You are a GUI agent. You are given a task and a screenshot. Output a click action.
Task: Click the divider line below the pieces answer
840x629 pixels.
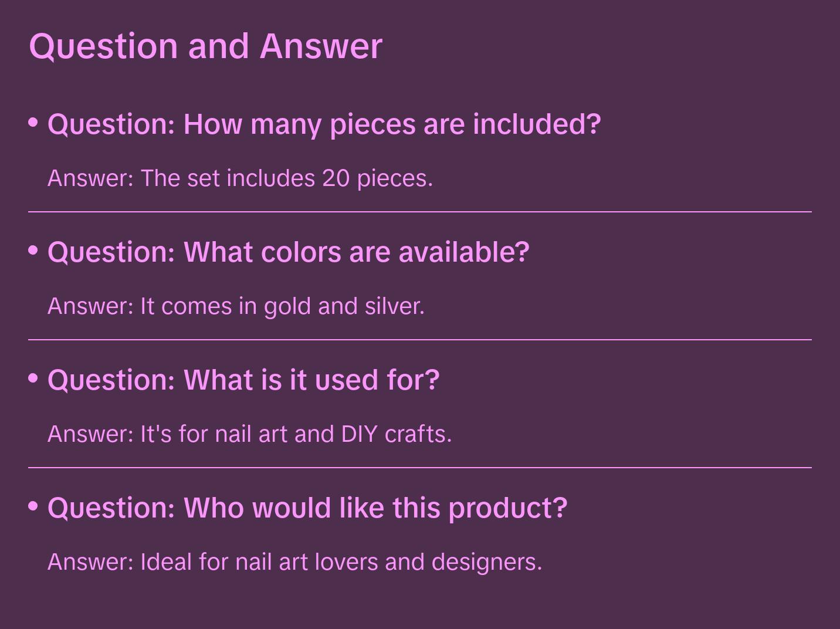420,212
